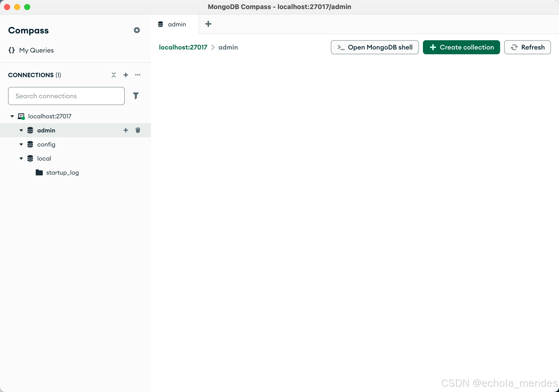Collapse the admin database node
Viewport: 559px width, 392px height.
pyautogui.click(x=21, y=130)
